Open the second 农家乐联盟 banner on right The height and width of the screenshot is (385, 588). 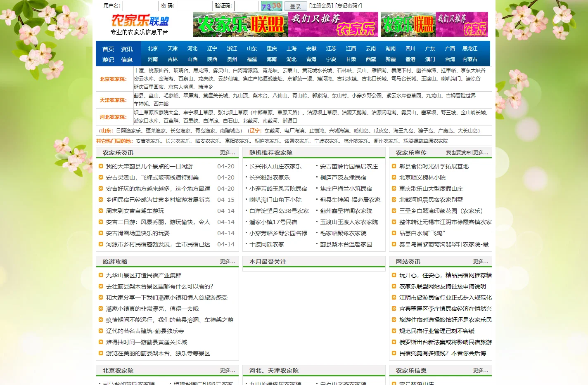434,24
